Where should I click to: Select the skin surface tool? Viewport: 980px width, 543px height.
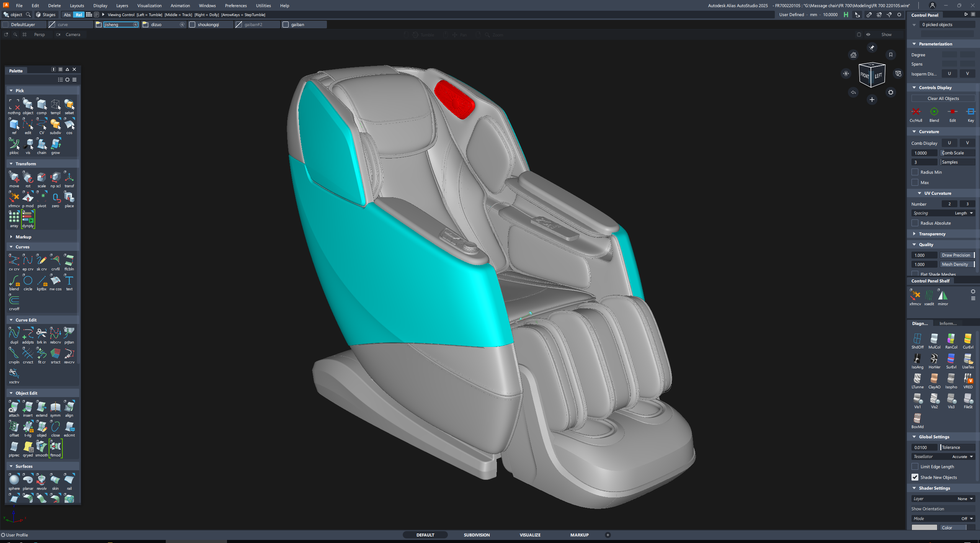click(55, 480)
